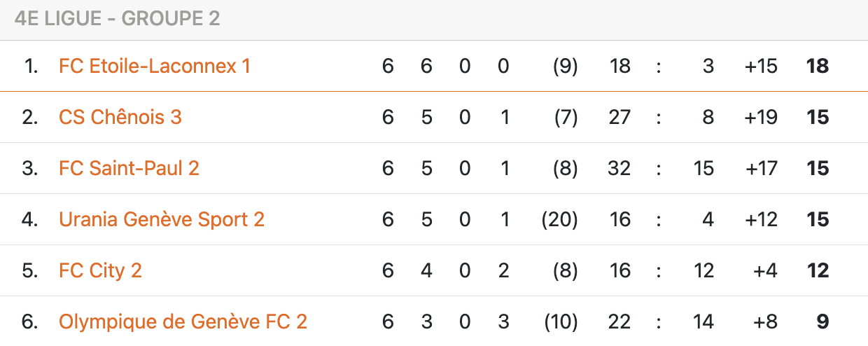Click the 27 goals scored by CS Chênois
Image resolution: width=868 pixels, height=346 pixels.
pos(619,117)
